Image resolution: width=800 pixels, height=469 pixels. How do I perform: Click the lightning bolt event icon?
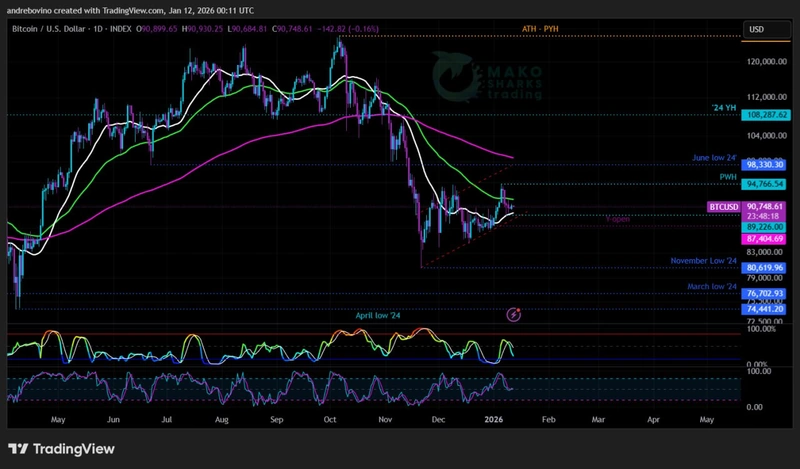514,315
